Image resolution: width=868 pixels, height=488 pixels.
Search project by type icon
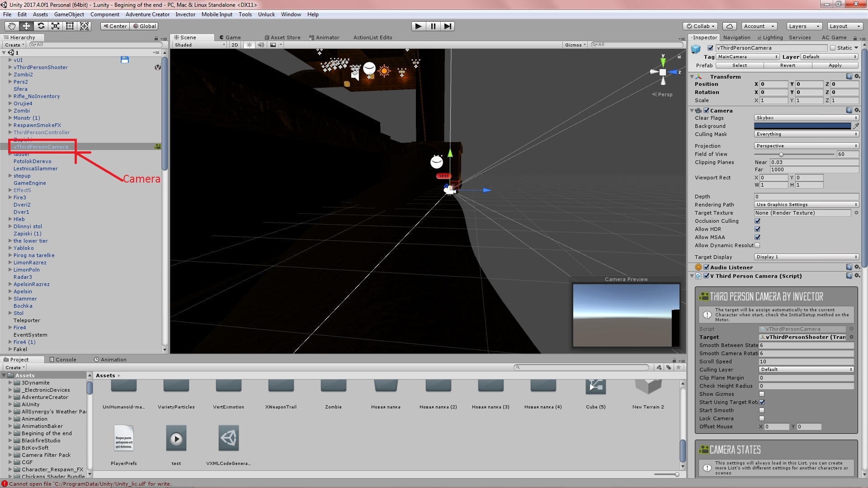pyautogui.click(x=659, y=367)
